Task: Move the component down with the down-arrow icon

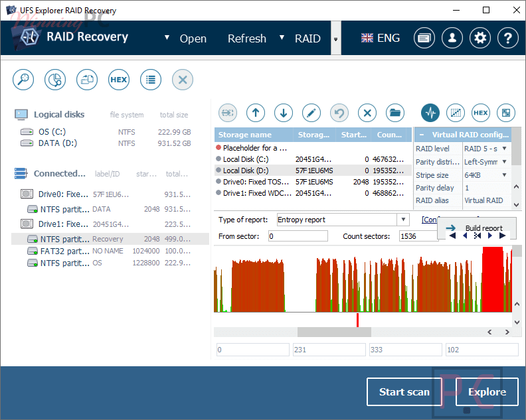Action: tap(284, 113)
